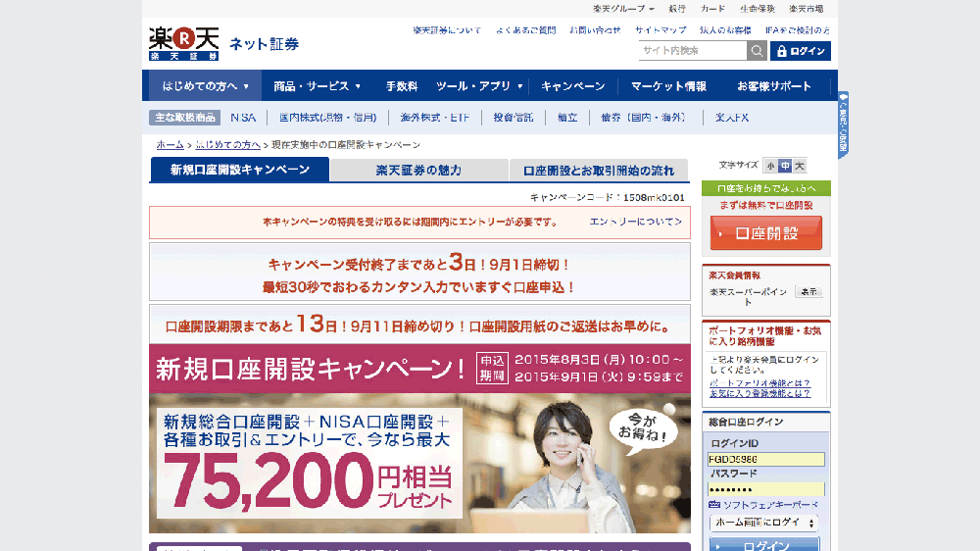The image size is (980, 551).
Task: Open the 楽天FX link
Action: pyautogui.click(x=732, y=118)
